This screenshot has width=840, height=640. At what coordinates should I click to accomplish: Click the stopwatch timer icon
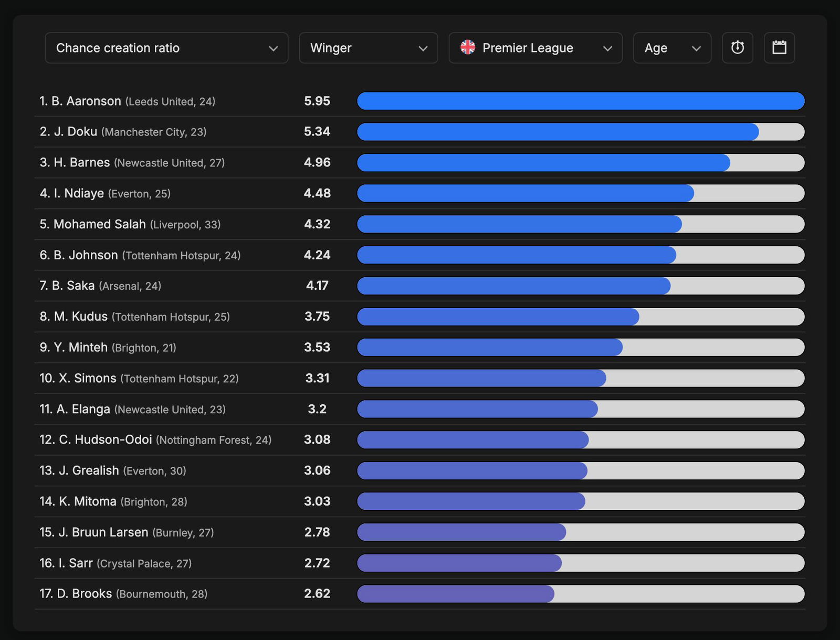click(737, 48)
